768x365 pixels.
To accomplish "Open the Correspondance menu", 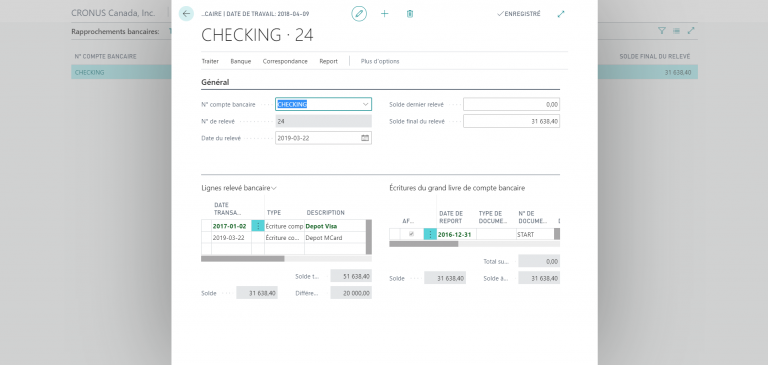I will pyautogui.click(x=285, y=61).
